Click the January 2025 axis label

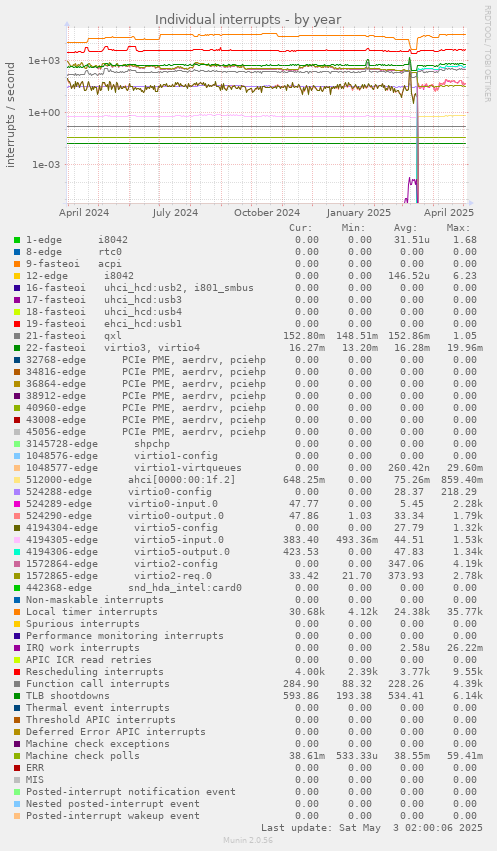click(359, 213)
